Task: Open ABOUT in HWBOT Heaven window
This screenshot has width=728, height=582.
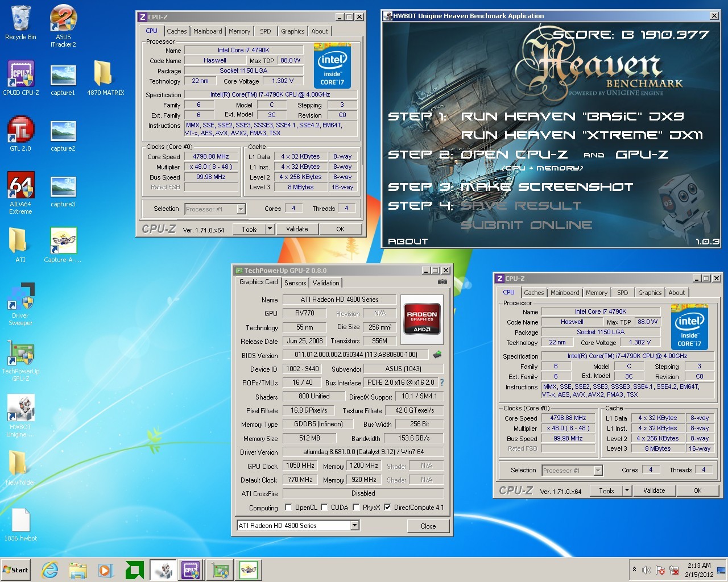Action: click(x=407, y=242)
